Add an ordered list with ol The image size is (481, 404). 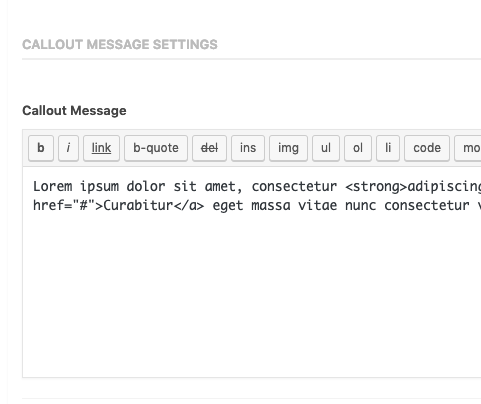coord(358,148)
